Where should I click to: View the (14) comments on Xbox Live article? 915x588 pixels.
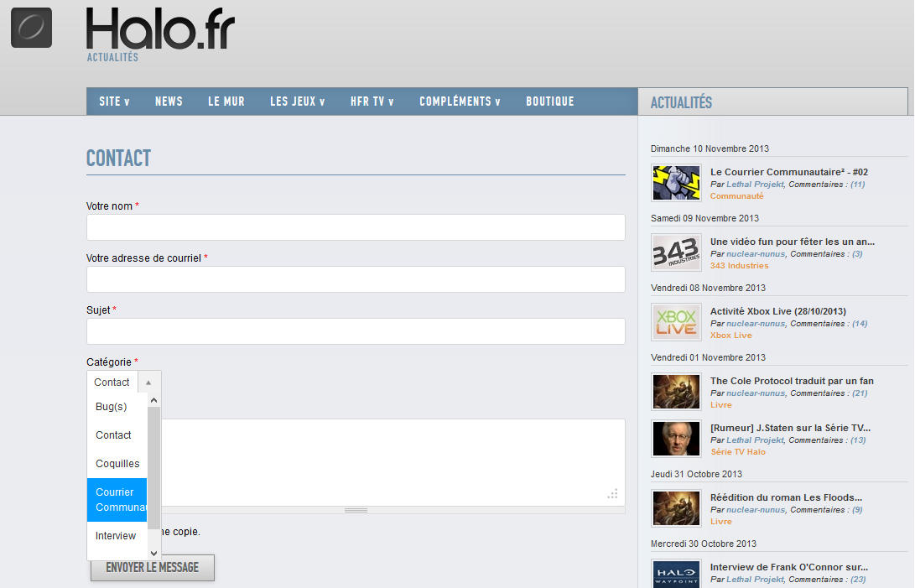860,324
